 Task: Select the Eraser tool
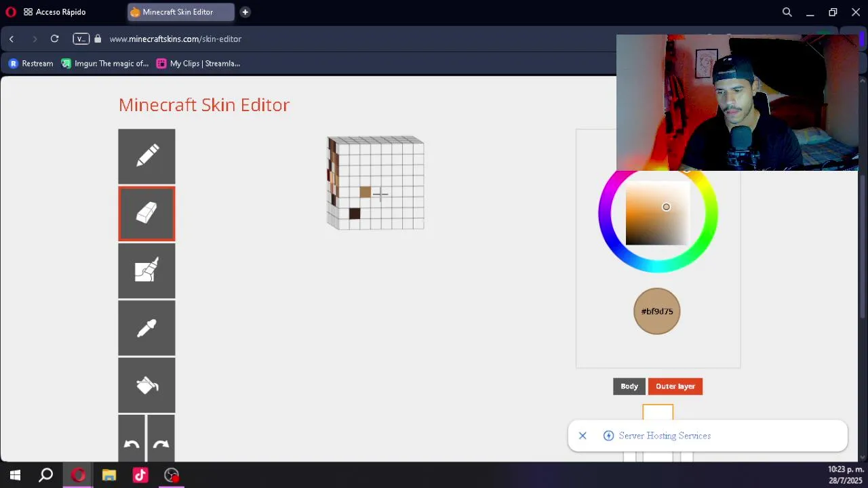[x=146, y=213]
